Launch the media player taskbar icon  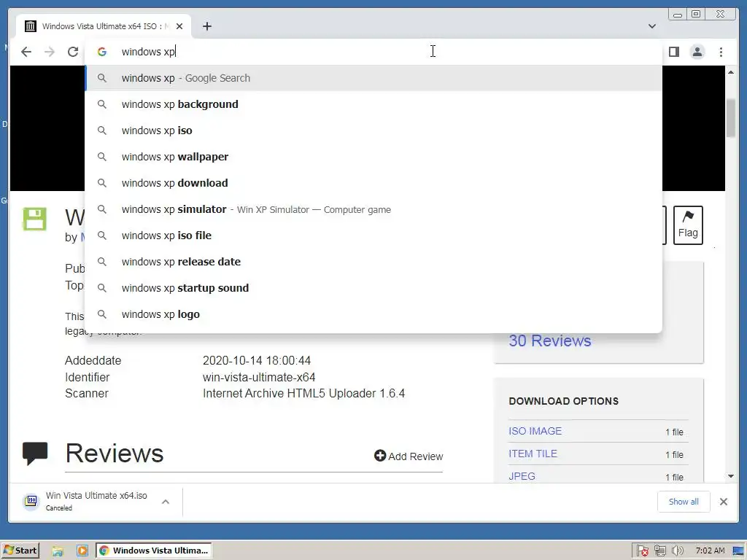pos(82,551)
